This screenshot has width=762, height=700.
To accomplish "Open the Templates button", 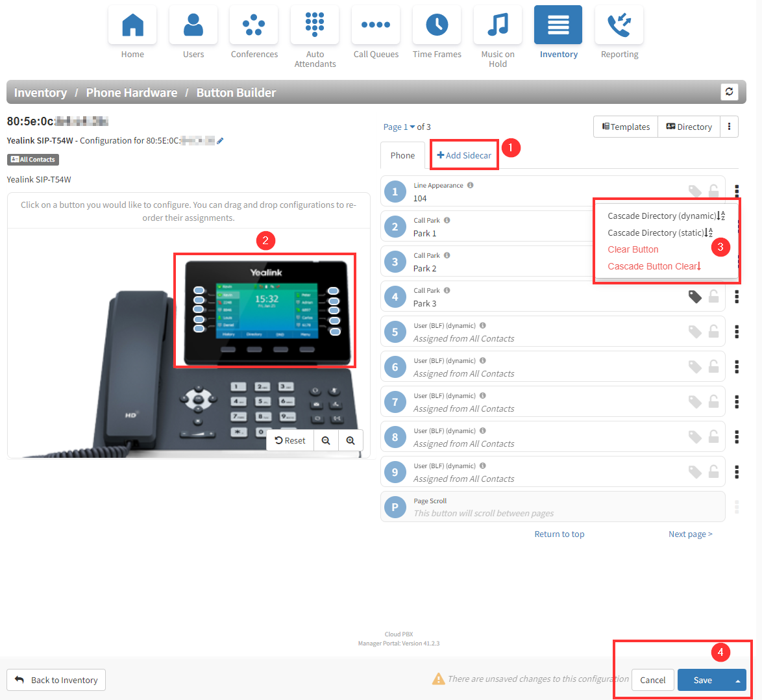I will pos(626,127).
